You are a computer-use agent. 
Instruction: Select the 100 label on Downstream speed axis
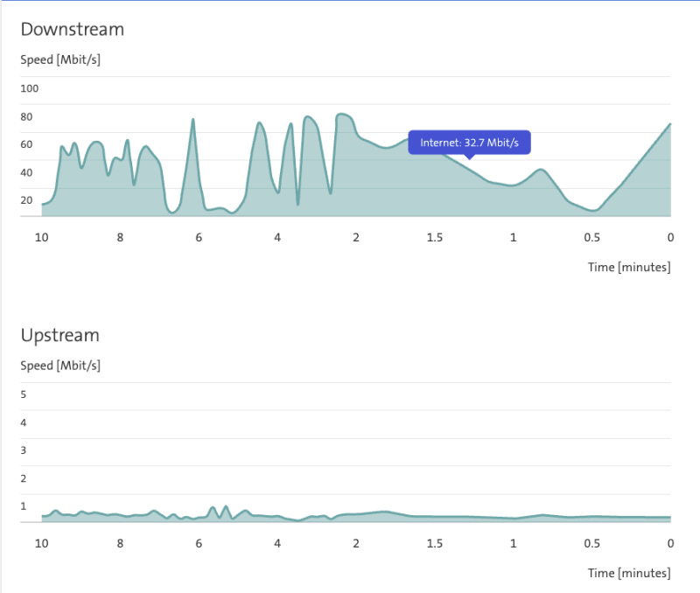[30, 88]
